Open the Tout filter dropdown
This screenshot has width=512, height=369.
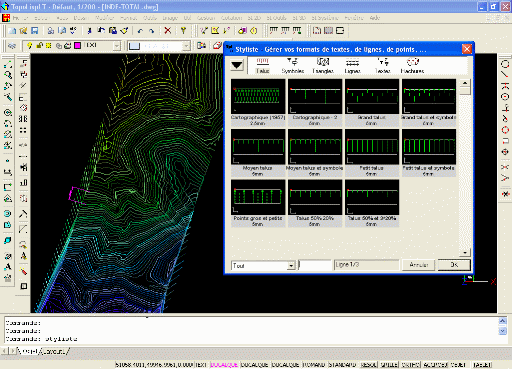point(291,266)
